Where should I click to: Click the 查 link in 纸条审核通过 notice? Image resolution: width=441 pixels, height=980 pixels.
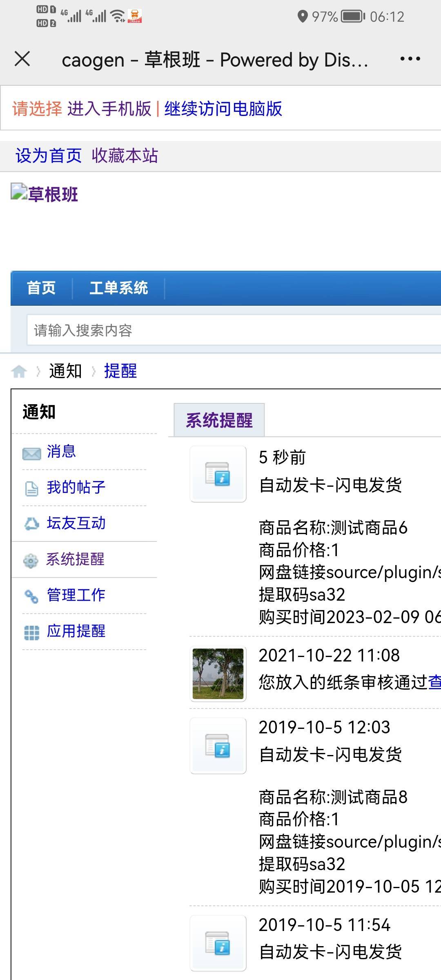click(x=434, y=683)
